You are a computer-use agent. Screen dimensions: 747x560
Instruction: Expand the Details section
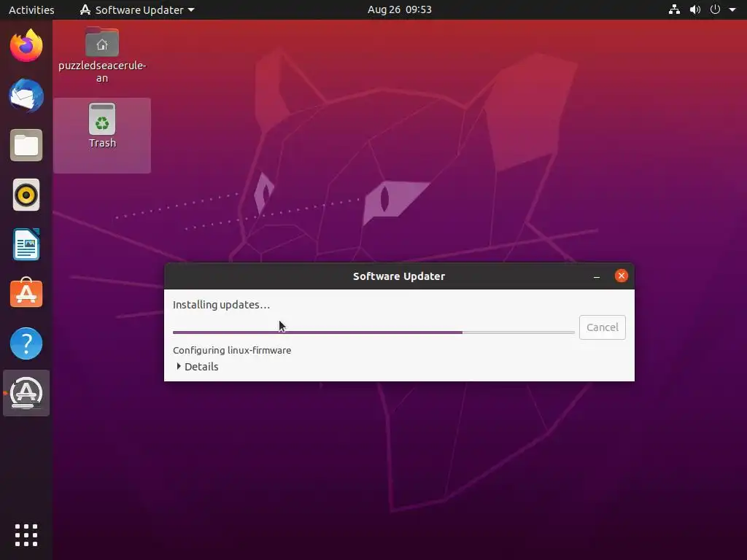197,367
